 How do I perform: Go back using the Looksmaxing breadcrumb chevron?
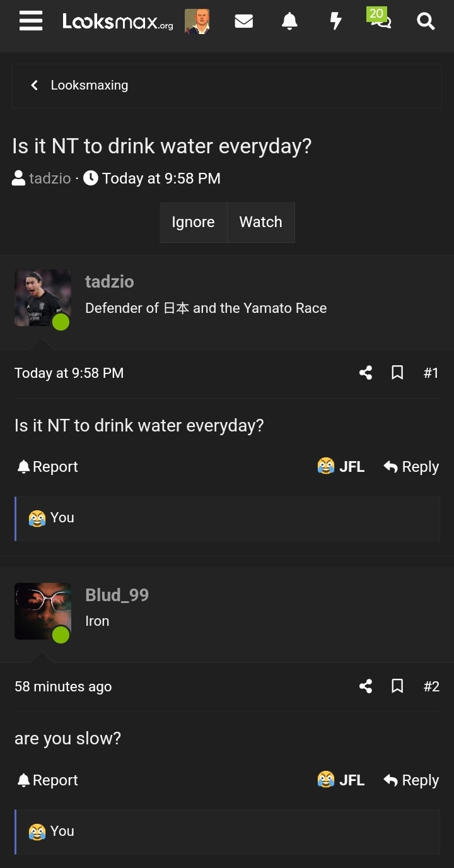[x=34, y=85]
